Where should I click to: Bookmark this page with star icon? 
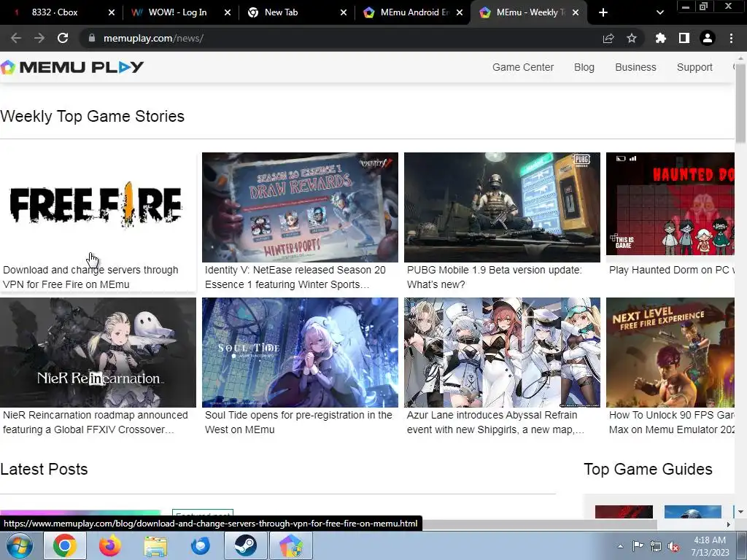[632, 38]
